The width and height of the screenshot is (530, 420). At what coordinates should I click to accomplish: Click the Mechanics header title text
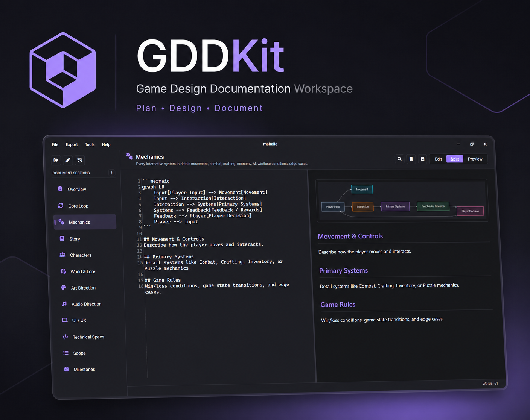tap(150, 157)
